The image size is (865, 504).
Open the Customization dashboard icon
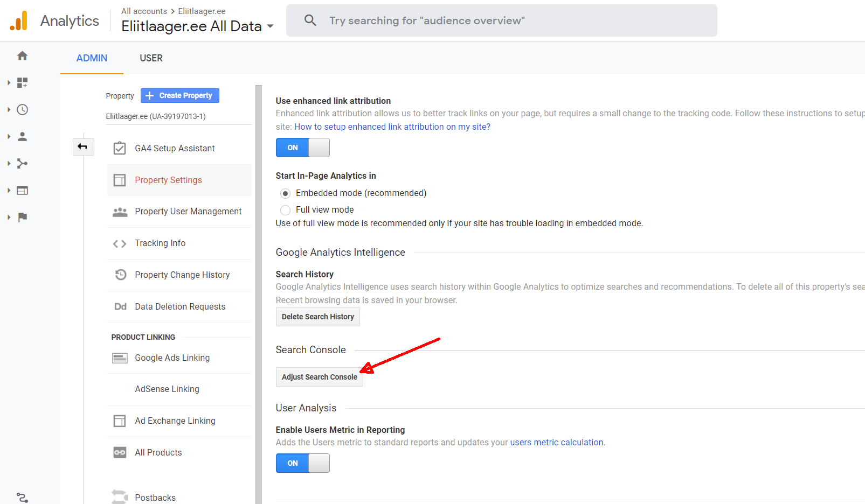pyautogui.click(x=22, y=83)
